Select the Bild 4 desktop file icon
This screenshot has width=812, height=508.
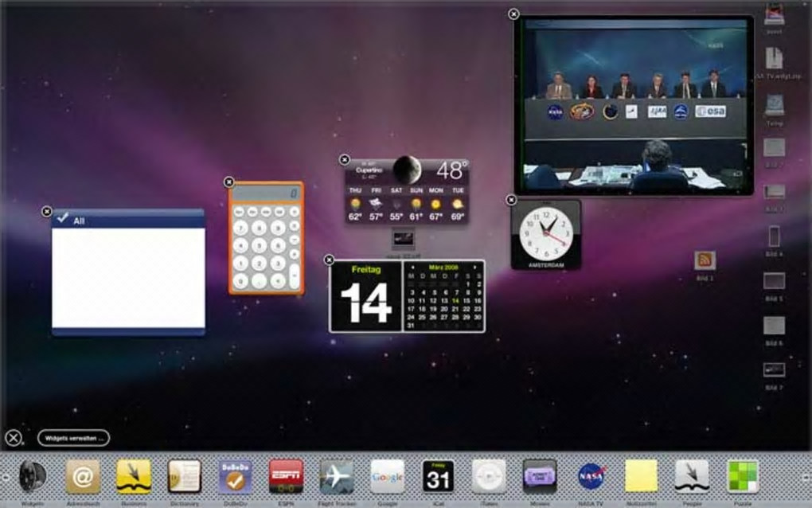click(x=775, y=236)
